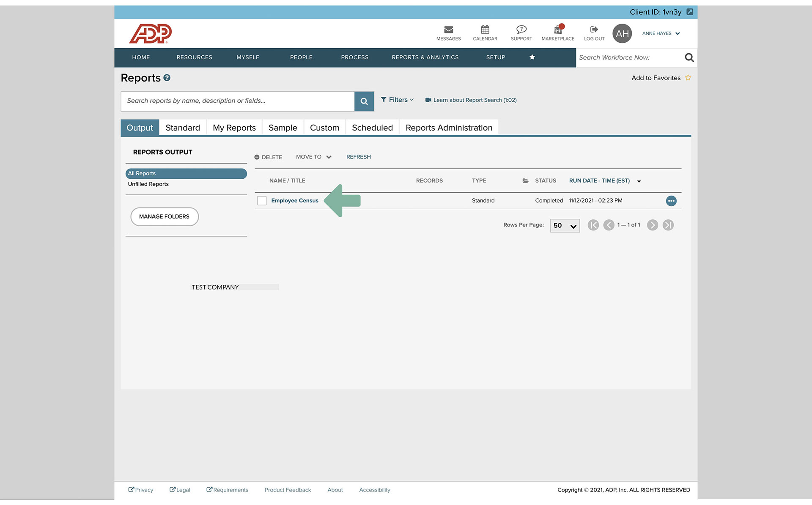Open the Marketplace icon
Viewport: 812px width, 505px height.
click(x=558, y=30)
